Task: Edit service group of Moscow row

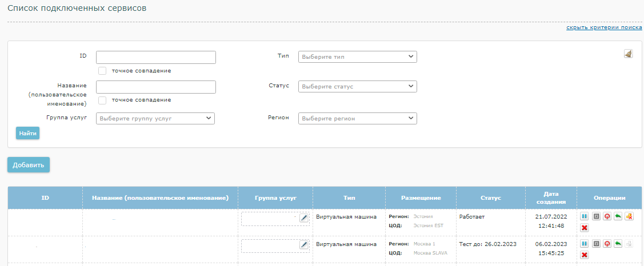Action: click(304, 245)
